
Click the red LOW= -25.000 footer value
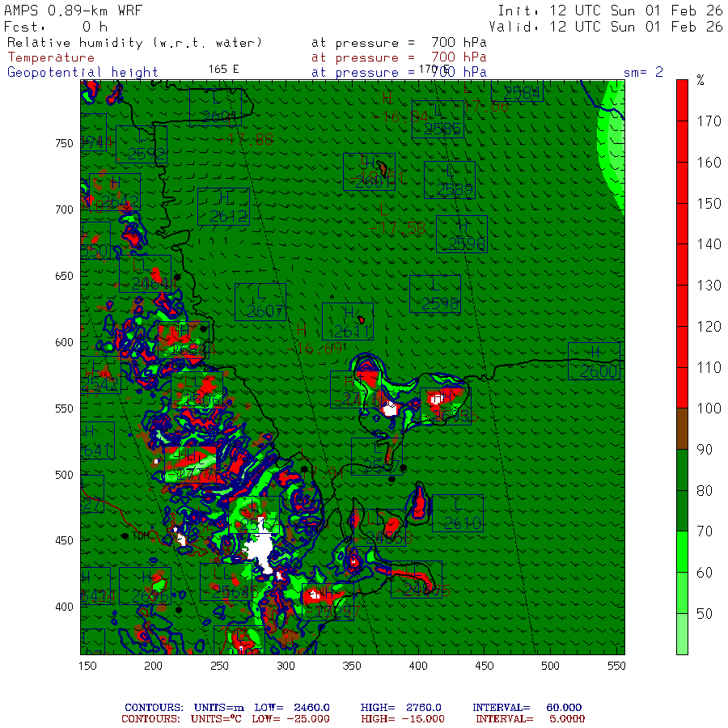[x=290, y=719]
